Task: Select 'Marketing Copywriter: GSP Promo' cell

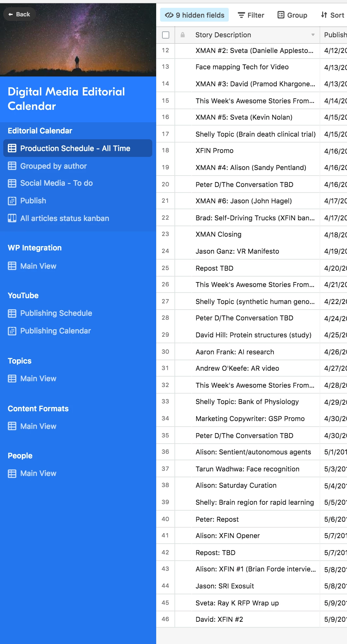Action: coord(256,419)
